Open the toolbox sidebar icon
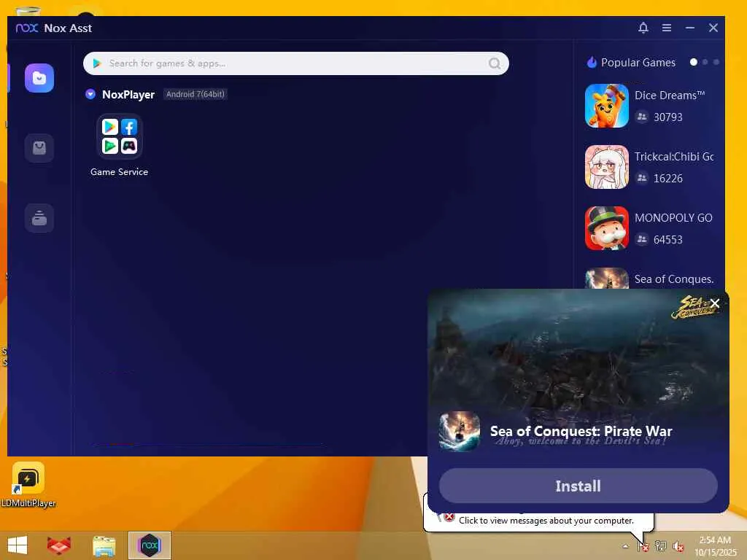Viewport: 747px width, 560px height. click(x=39, y=218)
